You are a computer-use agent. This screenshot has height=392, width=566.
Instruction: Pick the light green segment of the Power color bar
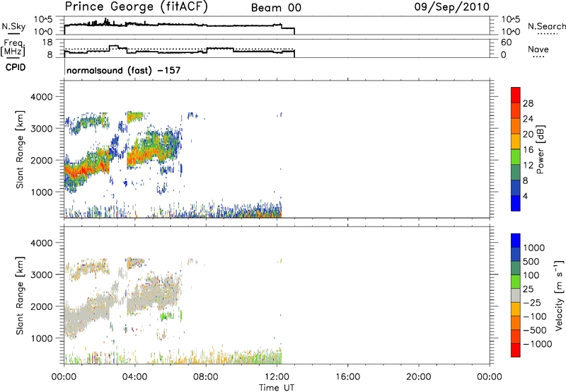point(516,157)
